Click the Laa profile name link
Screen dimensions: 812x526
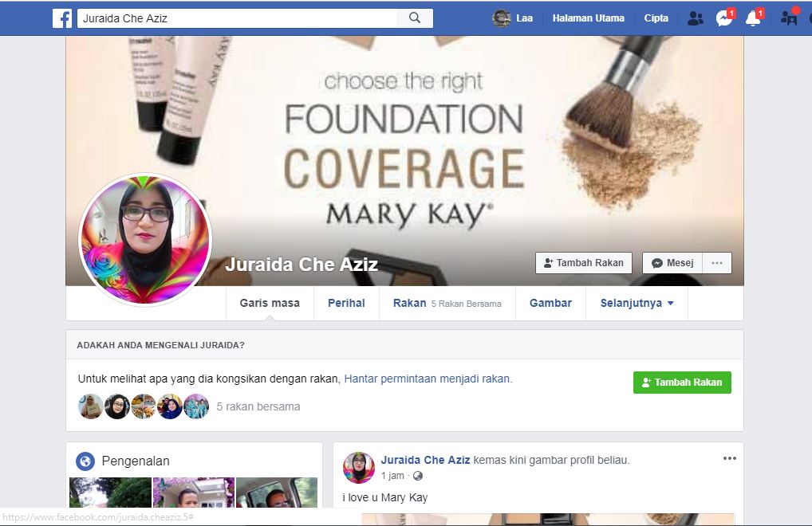[525, 18]
